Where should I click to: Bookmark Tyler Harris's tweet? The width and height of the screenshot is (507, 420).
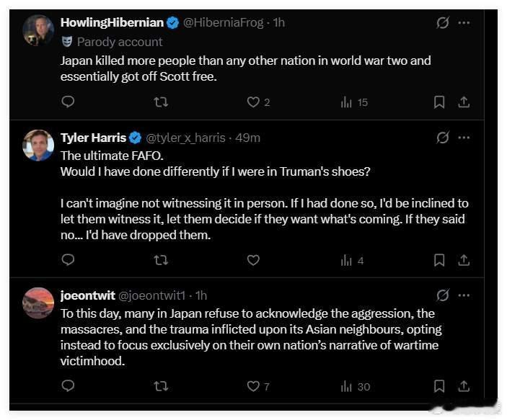439,260
